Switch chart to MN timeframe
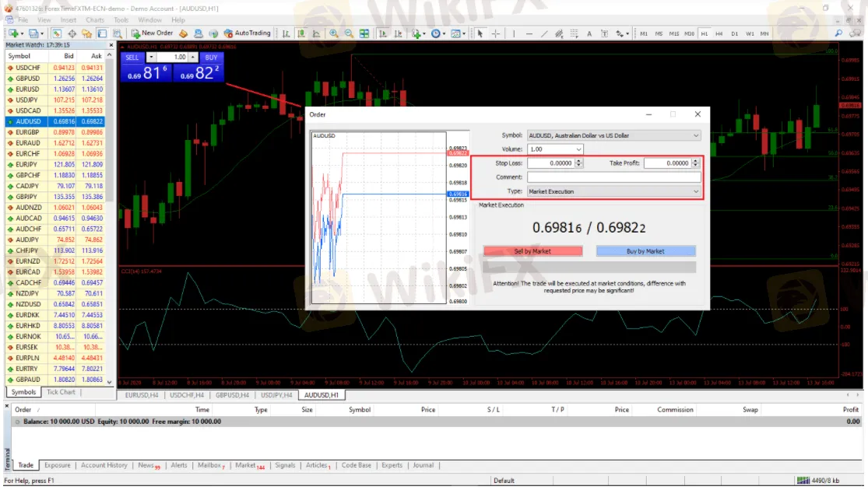The width and height of the screenshot is (868, 490). [x=764, y=33]
